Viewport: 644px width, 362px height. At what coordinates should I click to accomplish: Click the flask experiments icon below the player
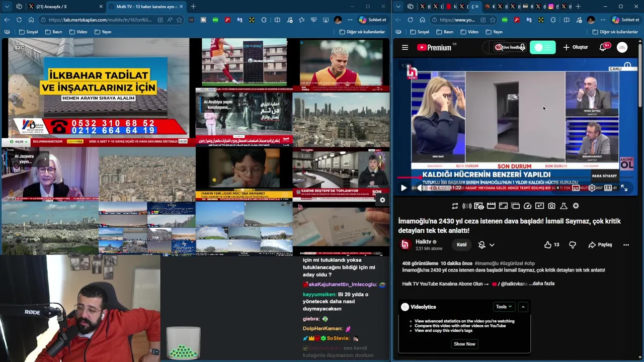point(563,206)
